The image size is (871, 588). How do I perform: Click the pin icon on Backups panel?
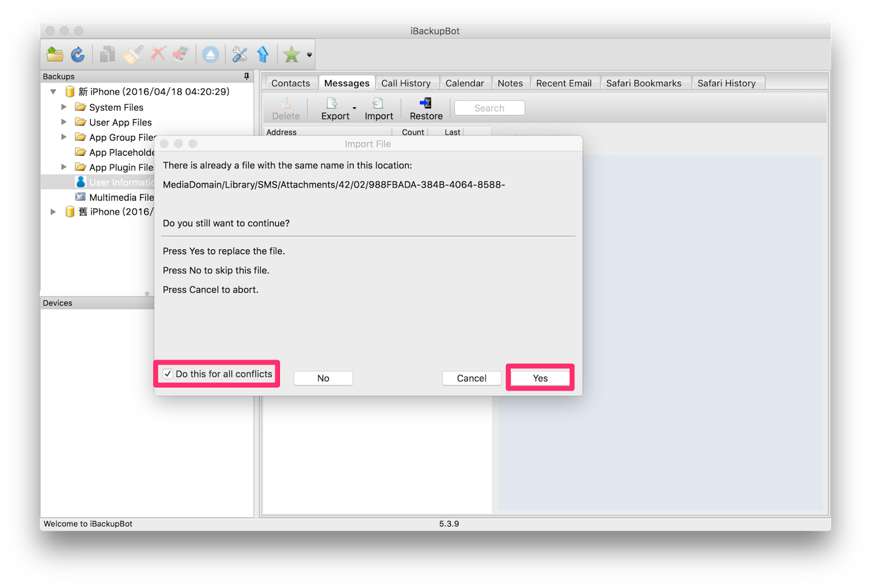pos(247,76)
